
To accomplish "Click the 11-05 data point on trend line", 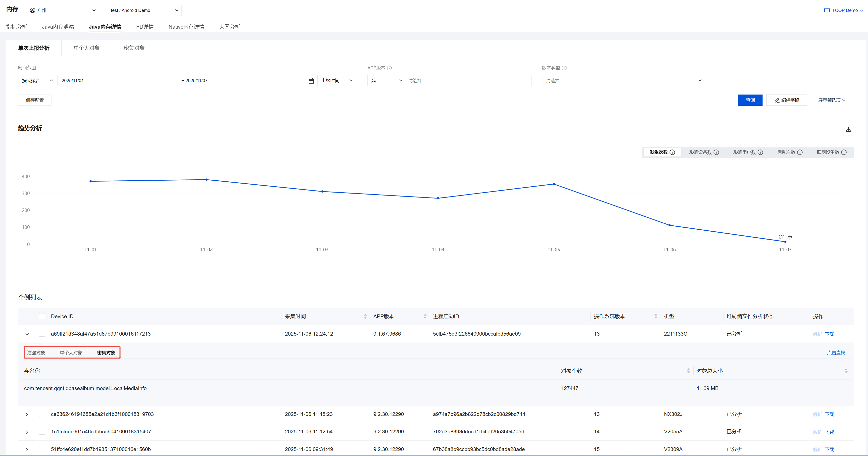I will (554, 184).
